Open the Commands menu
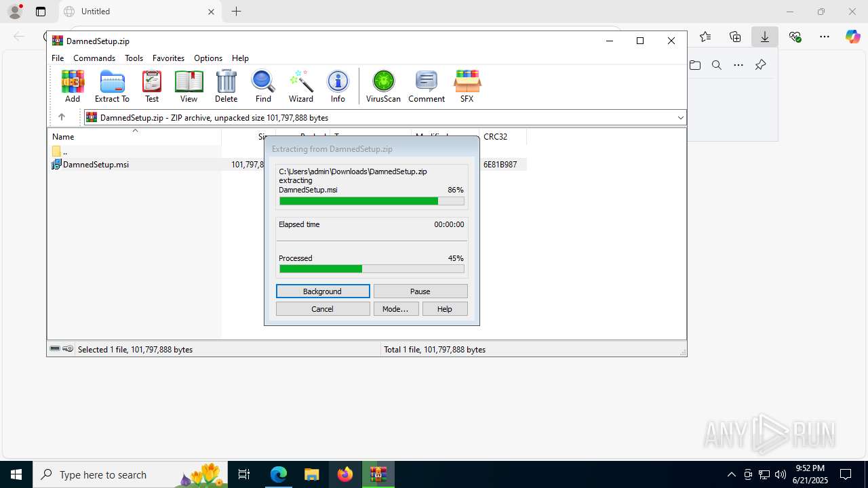This screenshot has width=868, height=488. 94,58
